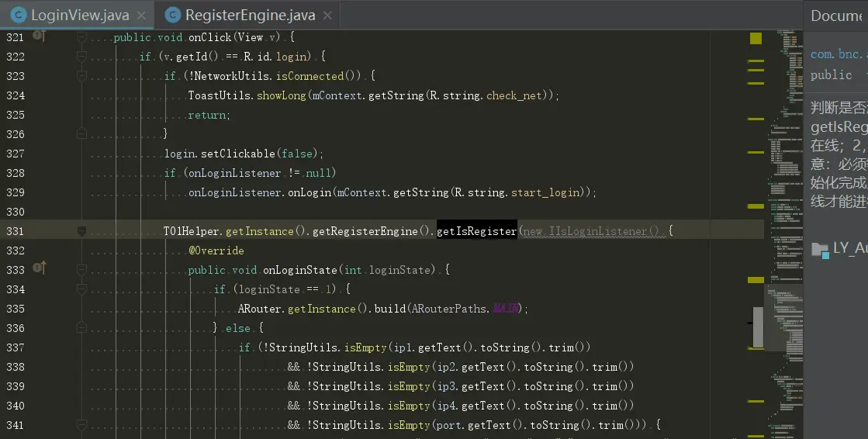Click ip4.getText() on line 340
Screen dimensions: 868x439
476,405
